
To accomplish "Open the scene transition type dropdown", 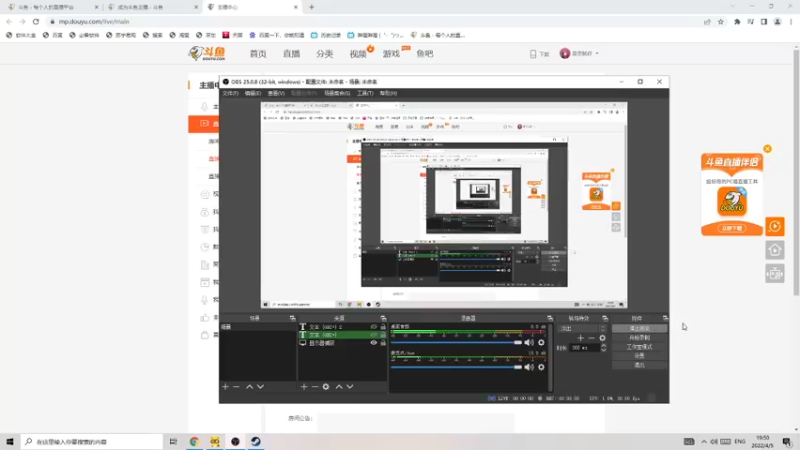I will pos(582,328).
